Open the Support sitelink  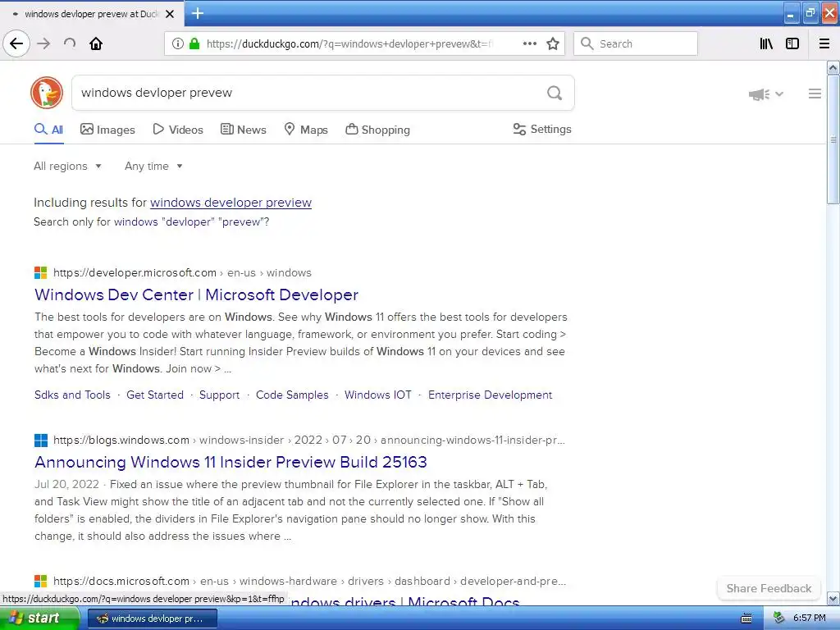220,395
